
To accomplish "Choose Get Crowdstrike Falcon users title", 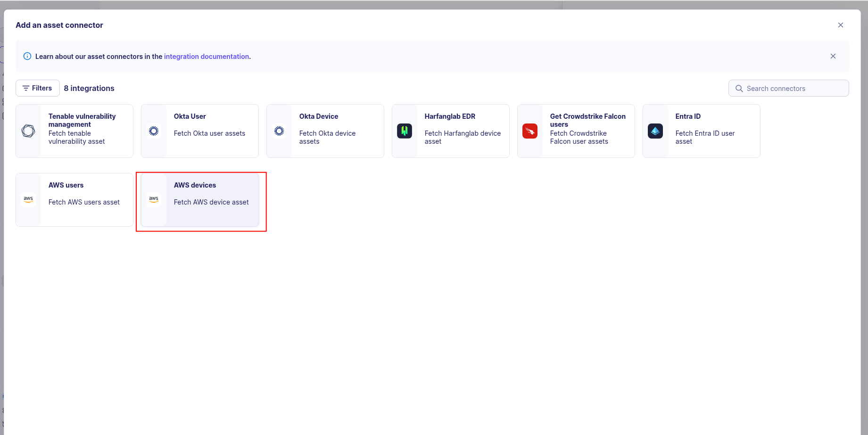I will click(587, 120).
